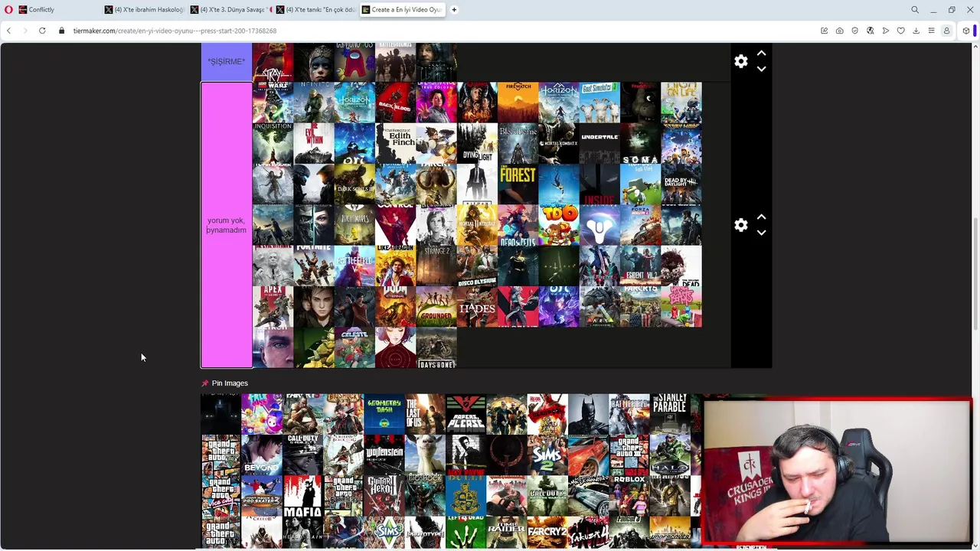Select the Create a En İyi Video Oyunu tab
The width and height of the screenshot is (980, 551).
point(402,10)
